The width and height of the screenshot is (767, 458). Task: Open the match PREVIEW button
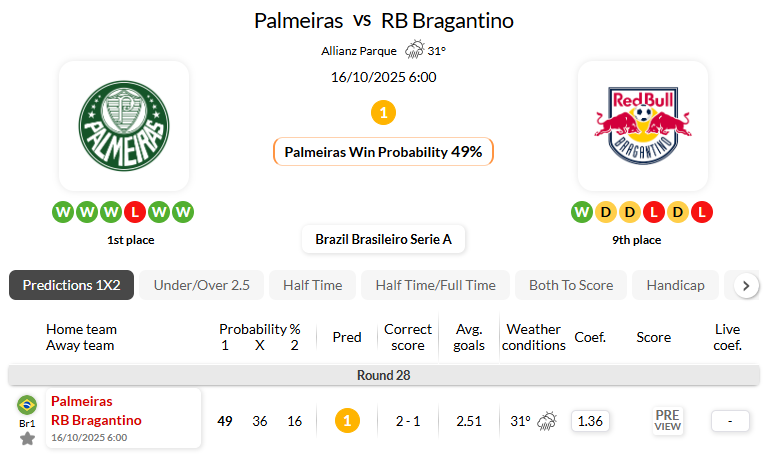pyautogui.click(x=668, y=420)
